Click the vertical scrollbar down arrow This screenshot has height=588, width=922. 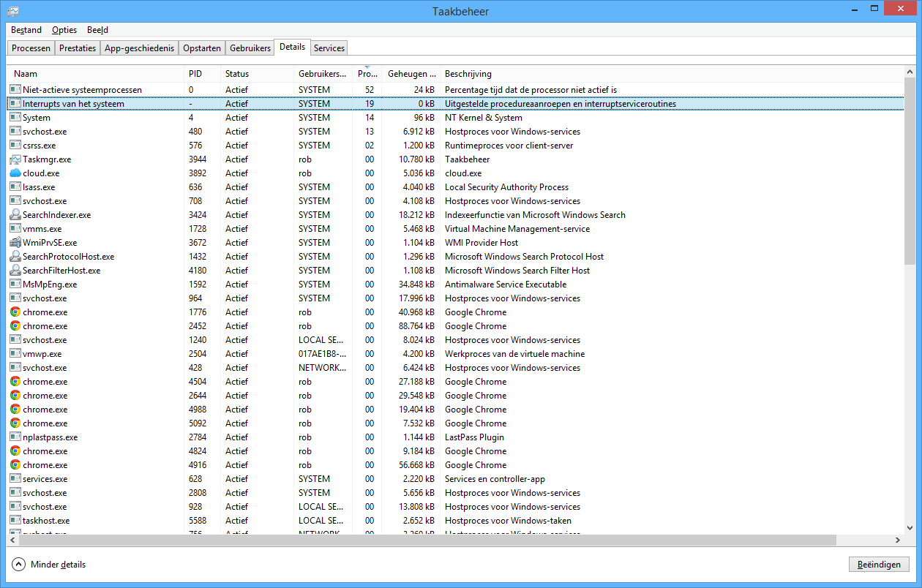(x=910, y=527)
